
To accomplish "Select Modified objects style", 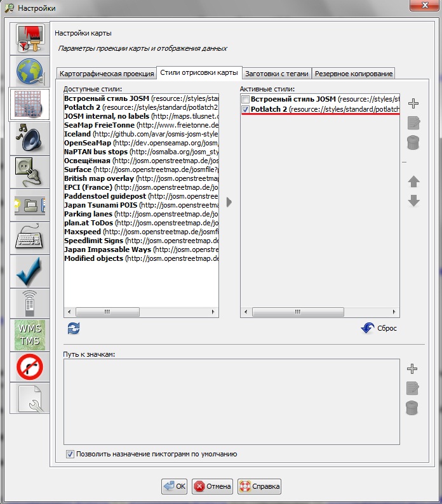I will point(141,258).
